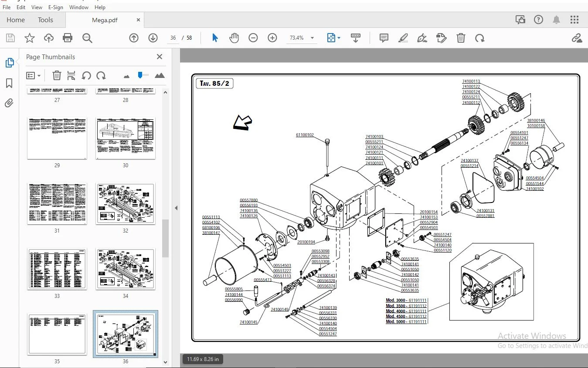
Task: Activate the selection arrow tool
Action: pyautogui.click(x=215, y=38)
